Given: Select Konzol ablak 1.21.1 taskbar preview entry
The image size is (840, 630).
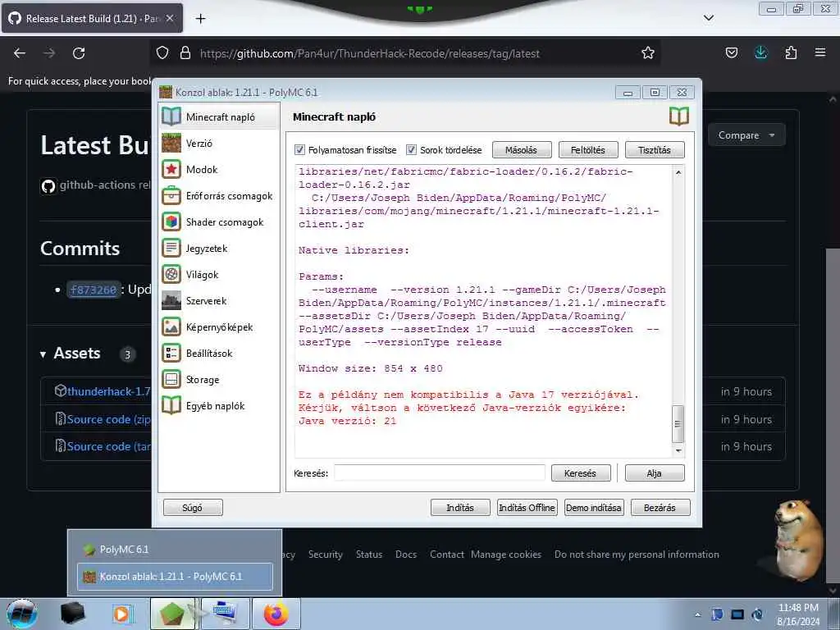Looking at the screenshot, I should pyautogui.click(x=175, y=577).
